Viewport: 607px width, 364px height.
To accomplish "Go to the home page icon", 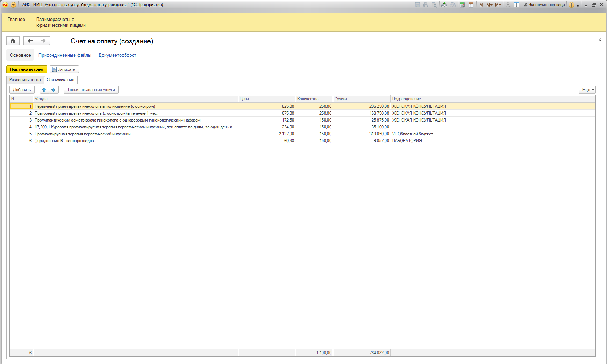I will point(13,41).
